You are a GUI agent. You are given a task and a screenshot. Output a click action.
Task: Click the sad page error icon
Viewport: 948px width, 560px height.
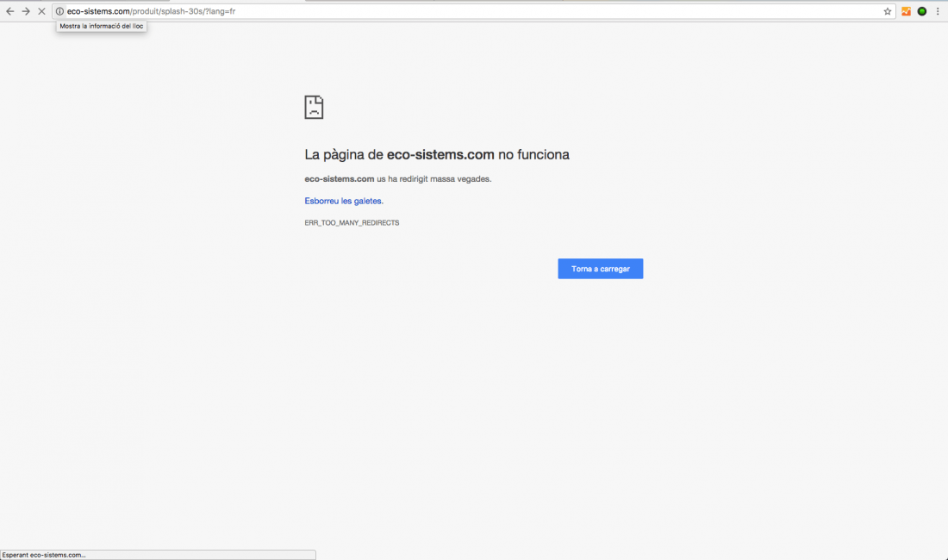[x=314, y=108]
